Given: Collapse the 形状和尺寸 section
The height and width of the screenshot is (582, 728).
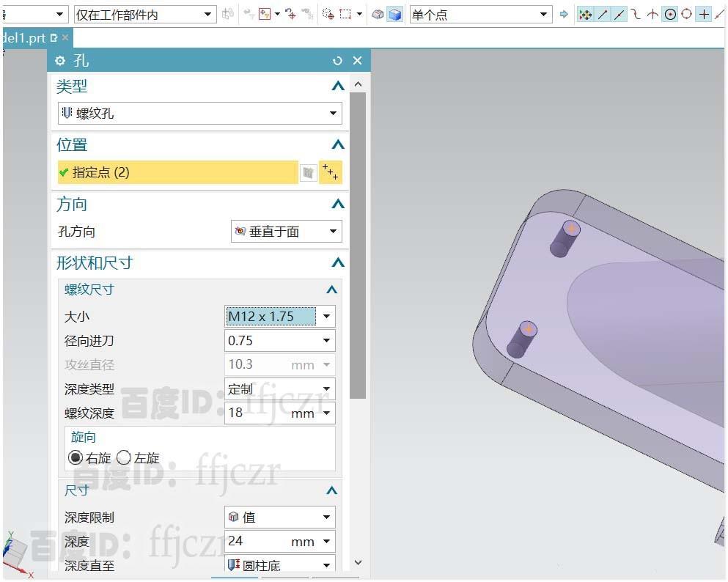Looking at the screenshot, I should tap(337, 263).
